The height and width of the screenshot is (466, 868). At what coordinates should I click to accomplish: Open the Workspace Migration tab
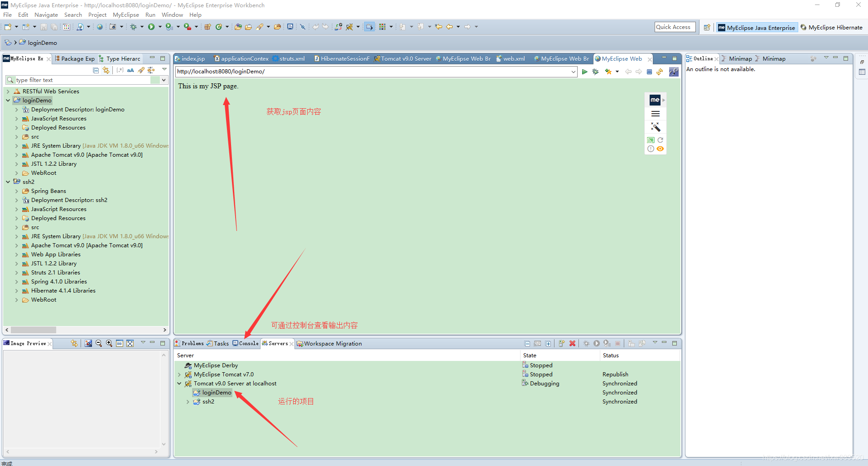pos(329,344)
